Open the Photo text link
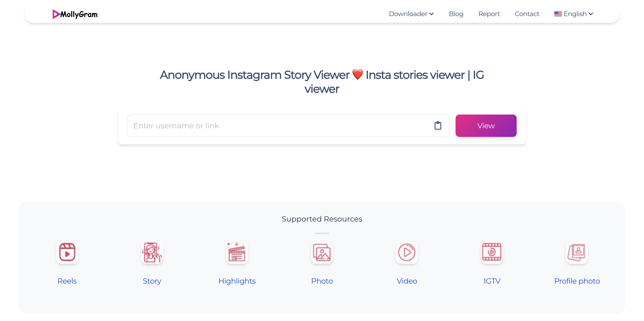This screenshot has height=321, width=644. [x=322, y=281]
